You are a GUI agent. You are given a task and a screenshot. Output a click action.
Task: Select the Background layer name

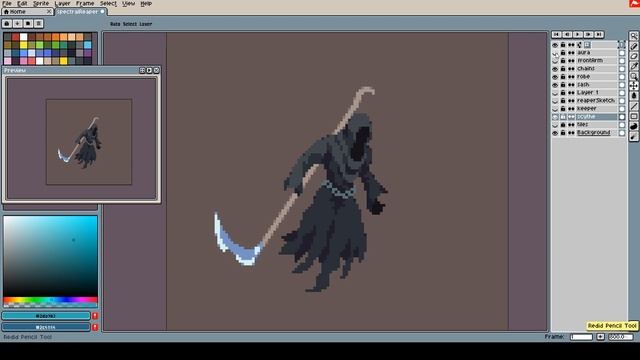pos(593,133)
